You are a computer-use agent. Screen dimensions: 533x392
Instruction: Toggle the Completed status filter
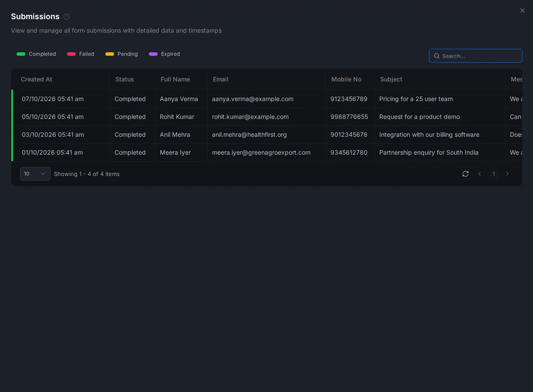[x=36, y=54]
